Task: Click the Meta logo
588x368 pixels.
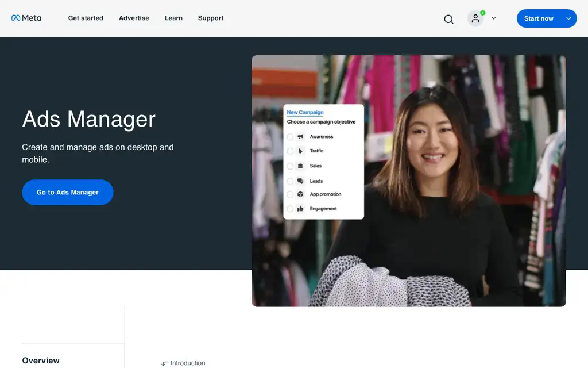Action: pos(26,18)
